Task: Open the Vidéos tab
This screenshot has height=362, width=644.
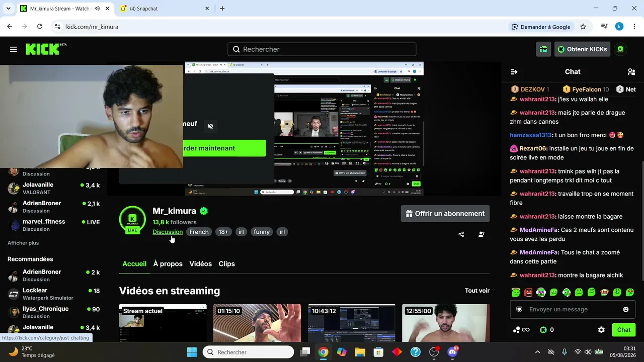Action: coord(200,264)
